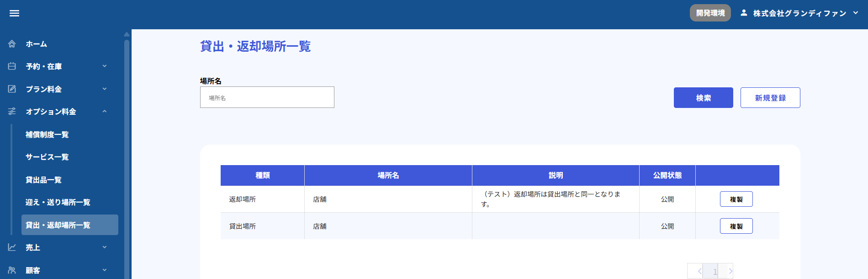Viewport: 868px width, 279px height.
Task: Click the Home house icon
Action: click(12, 44)
